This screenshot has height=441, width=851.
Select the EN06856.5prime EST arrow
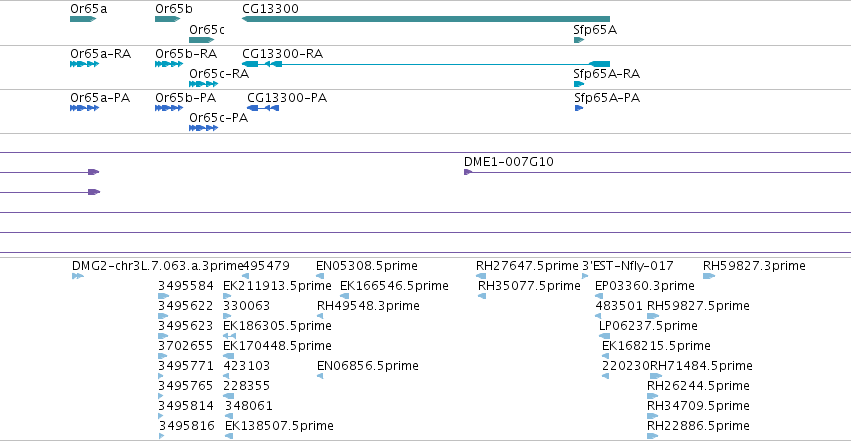(x=320, y=376)
